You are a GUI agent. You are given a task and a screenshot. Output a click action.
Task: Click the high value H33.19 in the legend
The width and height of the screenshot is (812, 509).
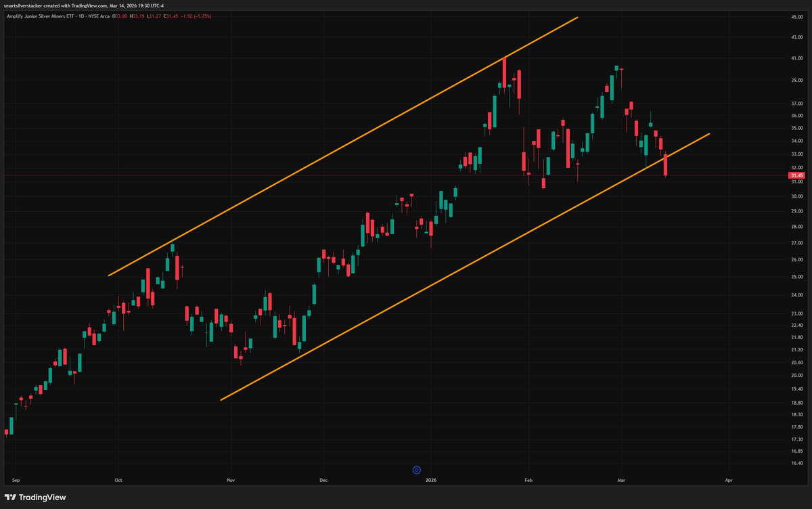137,16
